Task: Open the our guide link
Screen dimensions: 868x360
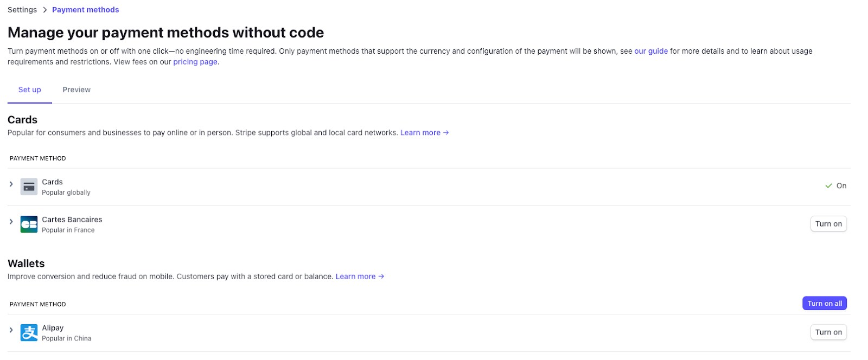Action: 651,52
